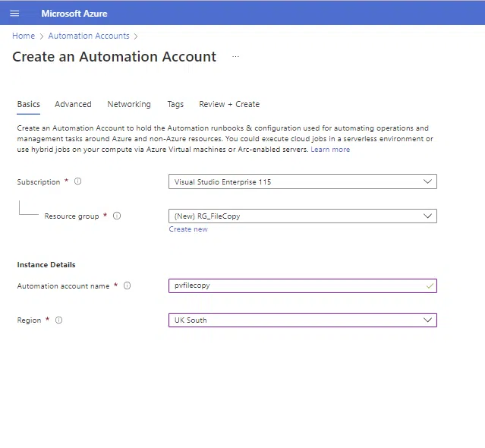Image resolution: width=485 pixels, height=448 pixels.
Task: Switch to the Advanced tab
Action: 73,104
